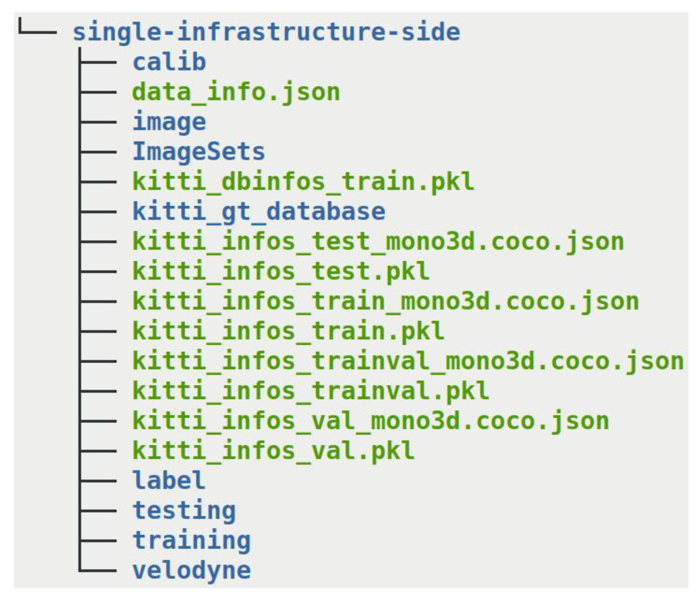
Task: Open the testing directory
Action: tap(184, 511)
